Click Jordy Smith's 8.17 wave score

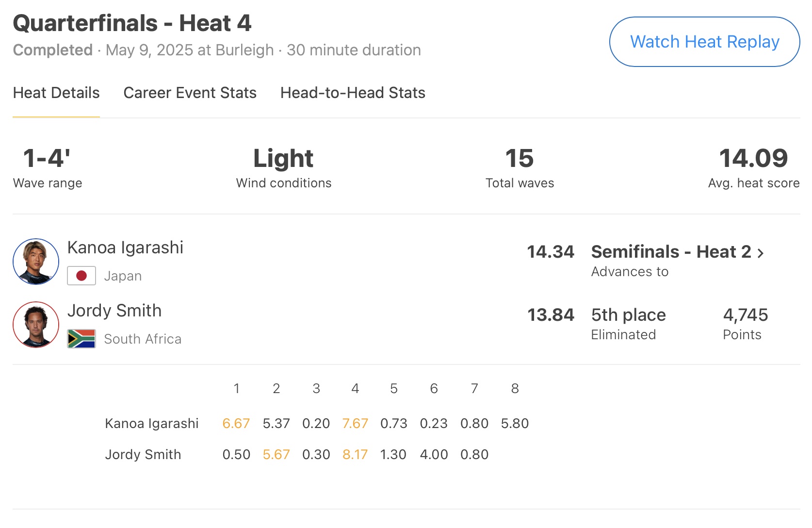tap(355, 455)
